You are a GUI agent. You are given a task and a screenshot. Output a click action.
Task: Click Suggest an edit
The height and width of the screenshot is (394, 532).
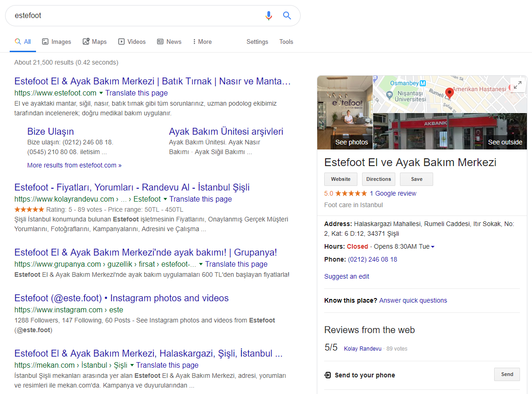click(x=346, y=276)
